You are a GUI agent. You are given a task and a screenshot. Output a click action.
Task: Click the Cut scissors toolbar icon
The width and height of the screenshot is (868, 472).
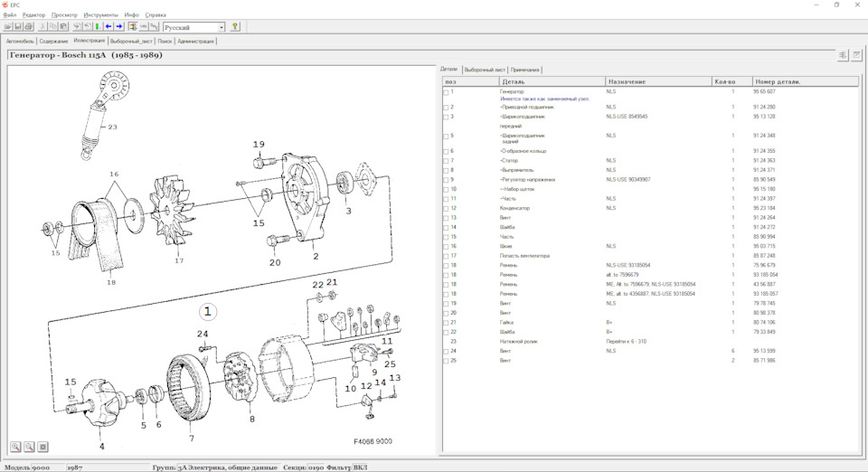pyautogui.click(x=42, y=26)
